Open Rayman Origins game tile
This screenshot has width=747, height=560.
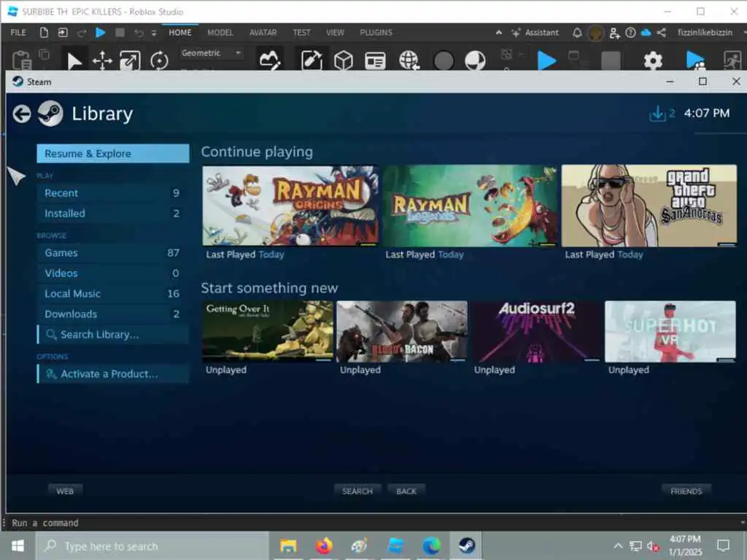point(290,206)
